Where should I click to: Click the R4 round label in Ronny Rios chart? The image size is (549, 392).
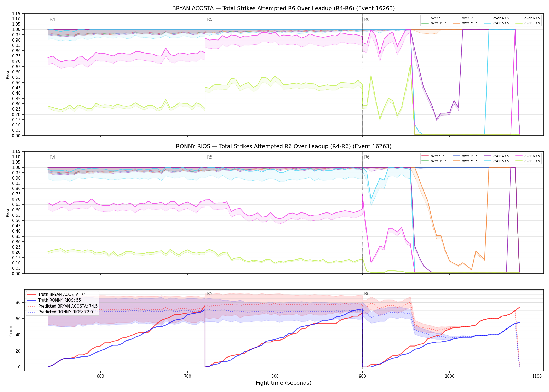pyautogui.click(x=52, y=157)
